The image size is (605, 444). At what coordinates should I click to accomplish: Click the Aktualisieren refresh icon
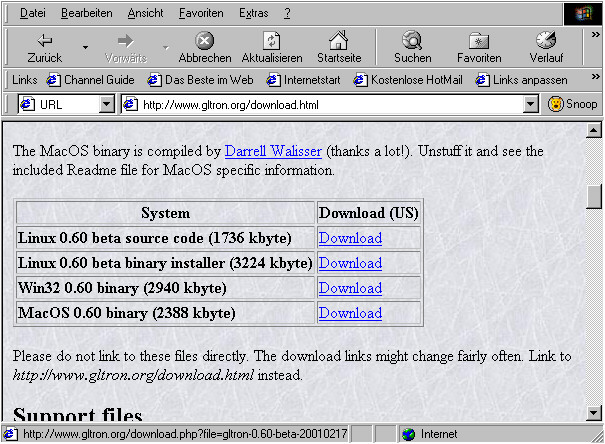coord(272,41)
